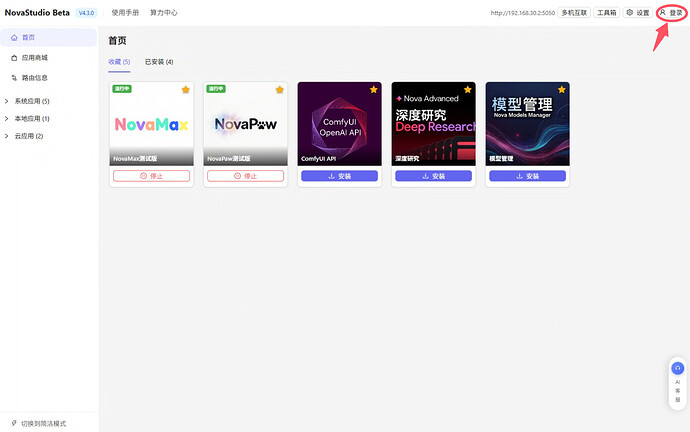The height and width of the screenshot is (432, 690).
Task: Open route info icon in the sidebar
Action: 14,78
